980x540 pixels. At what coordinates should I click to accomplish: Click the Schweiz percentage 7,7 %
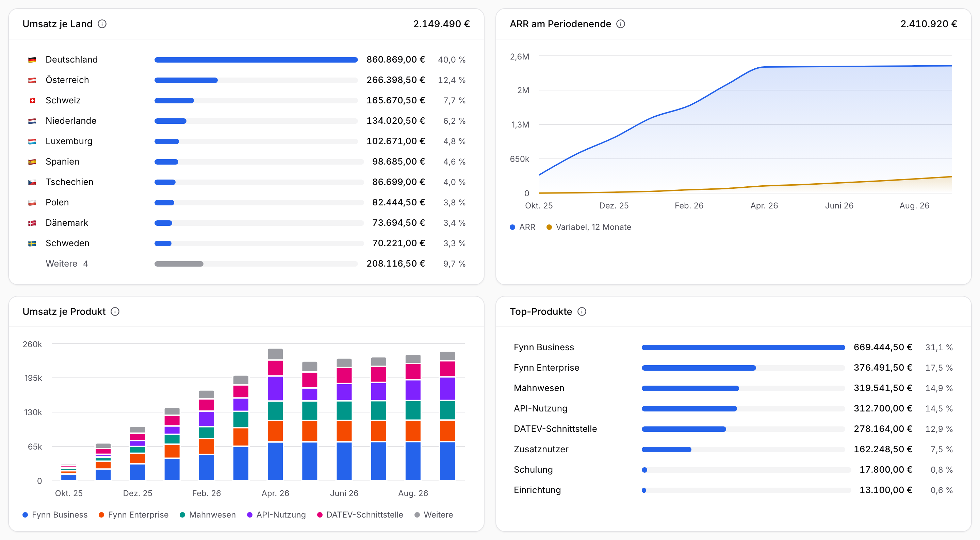coord(454,100)
